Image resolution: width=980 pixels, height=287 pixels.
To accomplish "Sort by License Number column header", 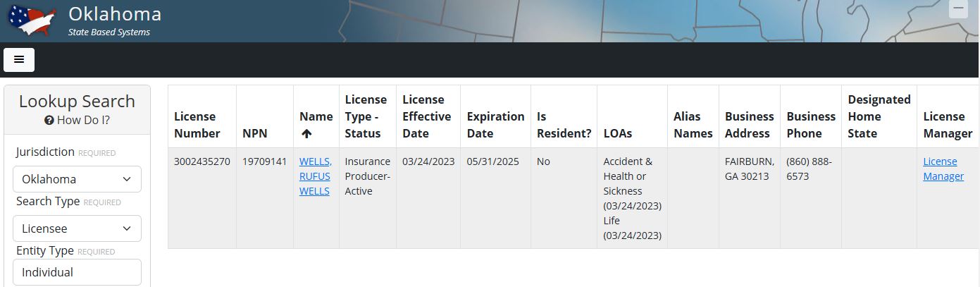I will [197, 125].
